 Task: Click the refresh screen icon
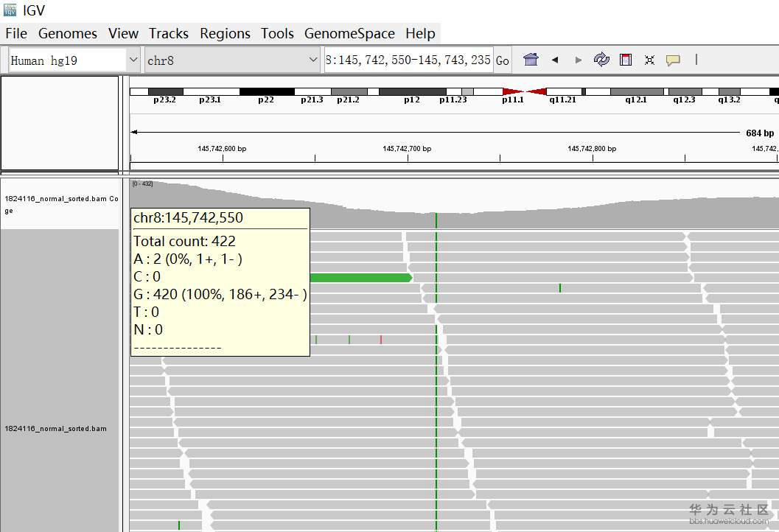[601, 60]
